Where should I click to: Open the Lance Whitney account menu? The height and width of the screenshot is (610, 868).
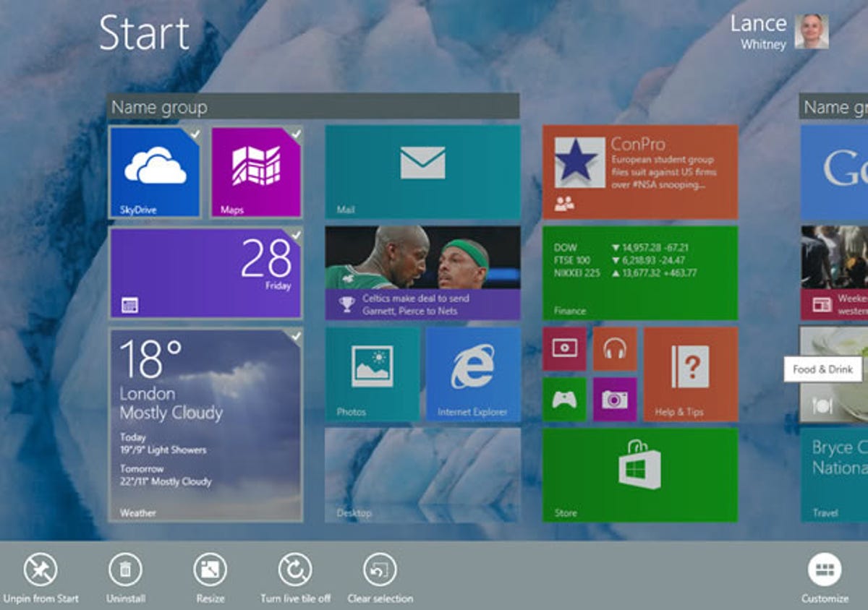coord(786,32)
